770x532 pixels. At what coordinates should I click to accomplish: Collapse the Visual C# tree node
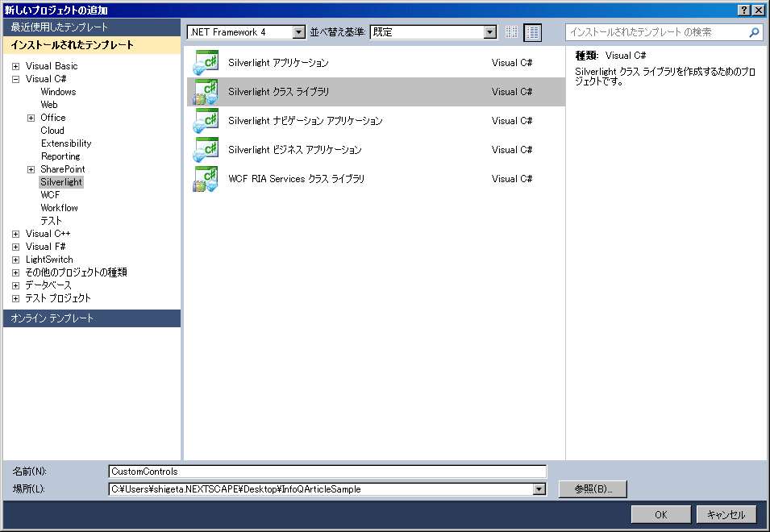point(15,79)
